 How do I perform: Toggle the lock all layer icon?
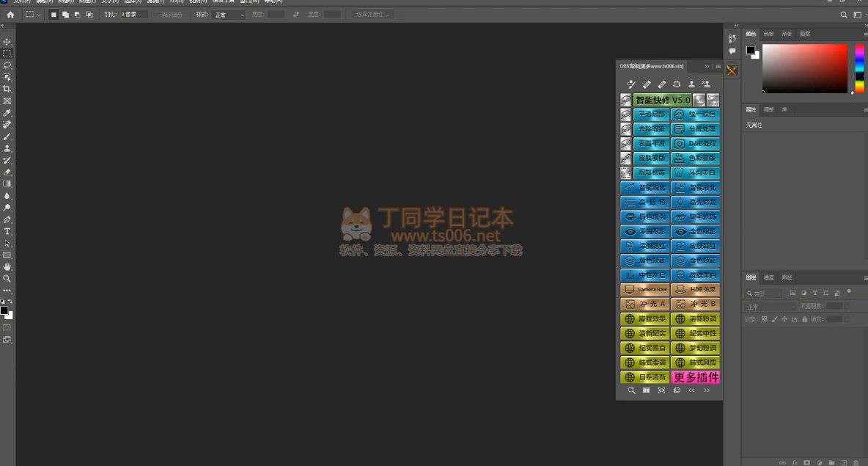805,319
